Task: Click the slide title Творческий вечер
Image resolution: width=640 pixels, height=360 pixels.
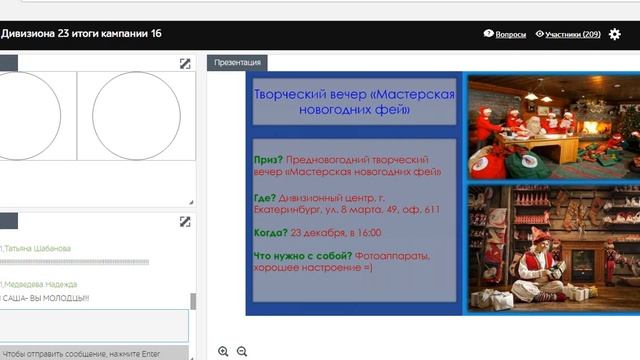Action: tap(354, 102)
